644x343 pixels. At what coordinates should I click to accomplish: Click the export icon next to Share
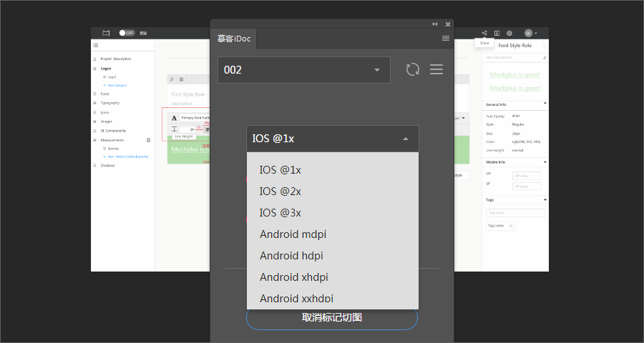pos(497,33)
